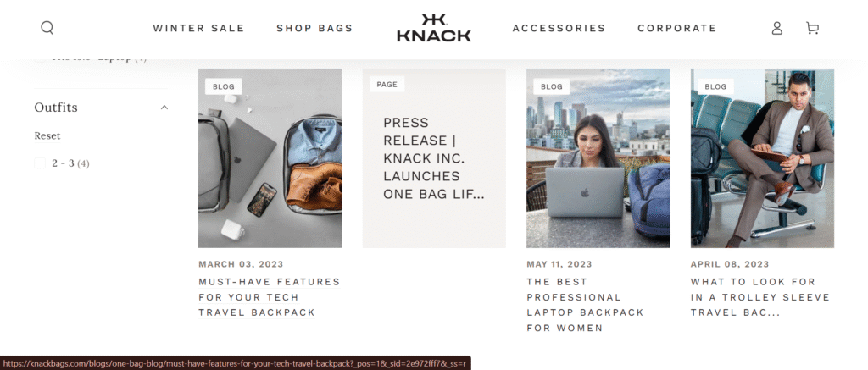Open Best Professional Laptop Backpack for Women

point(585,305)
